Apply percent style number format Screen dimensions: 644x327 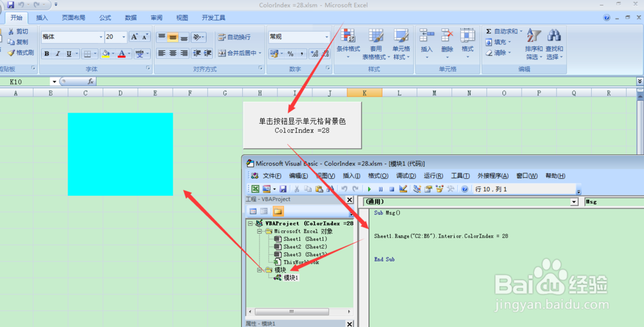point(290,53)
